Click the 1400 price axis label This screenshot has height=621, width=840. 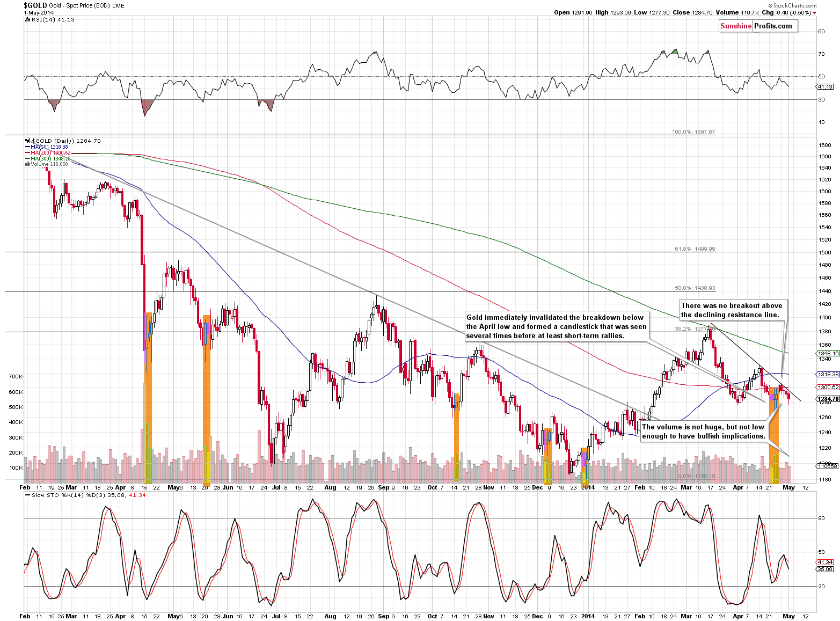[825, 318]
